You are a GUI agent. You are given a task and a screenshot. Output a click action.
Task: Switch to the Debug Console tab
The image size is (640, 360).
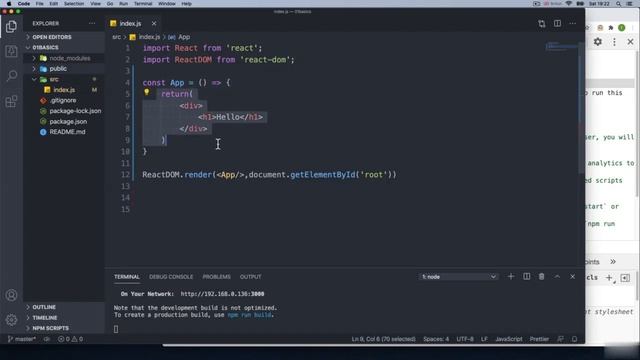(x=171, y=277)
